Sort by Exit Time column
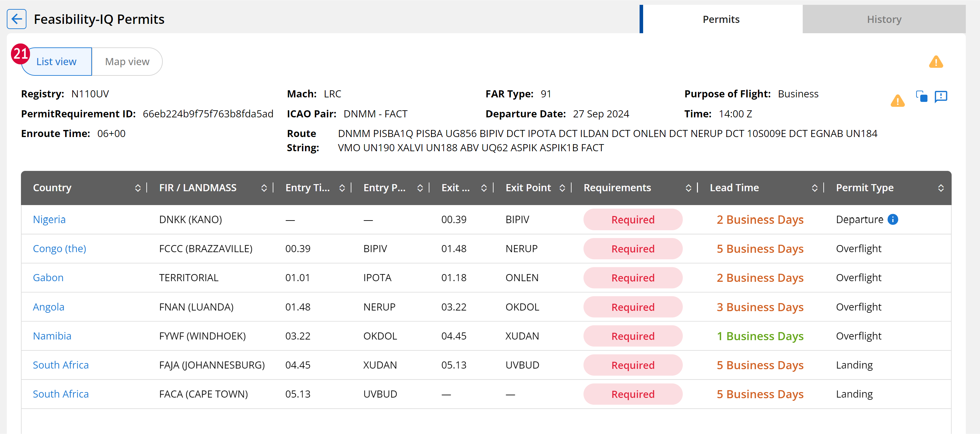The height and width of the screenshot is (434, 980). point(484,188)
